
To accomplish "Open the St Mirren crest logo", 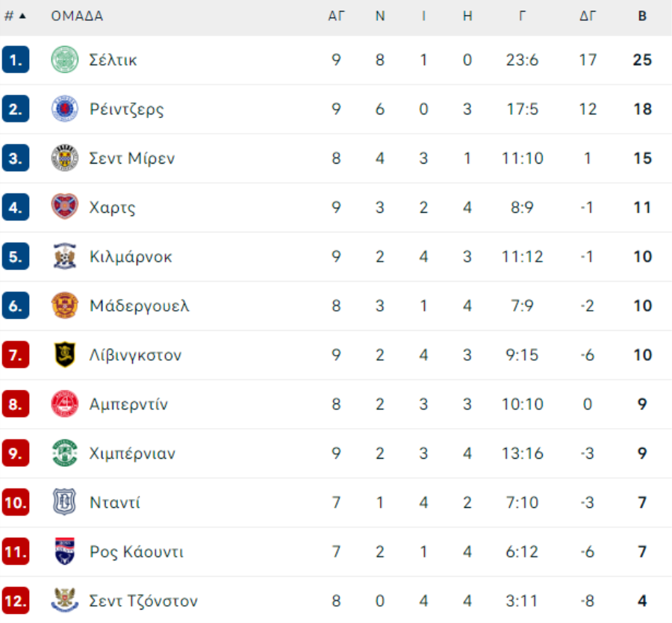I will coord(65,158).
